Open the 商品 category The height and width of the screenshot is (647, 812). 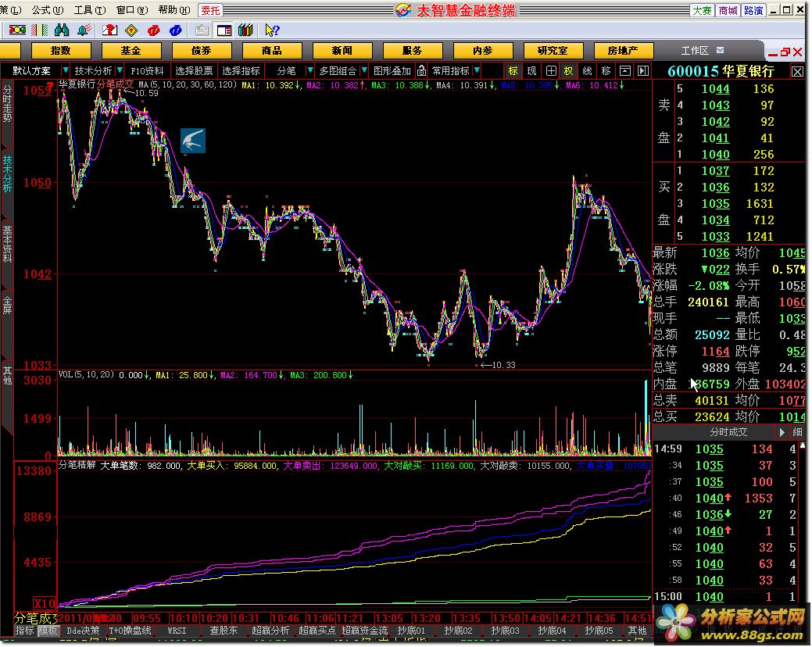pos(272,50)
